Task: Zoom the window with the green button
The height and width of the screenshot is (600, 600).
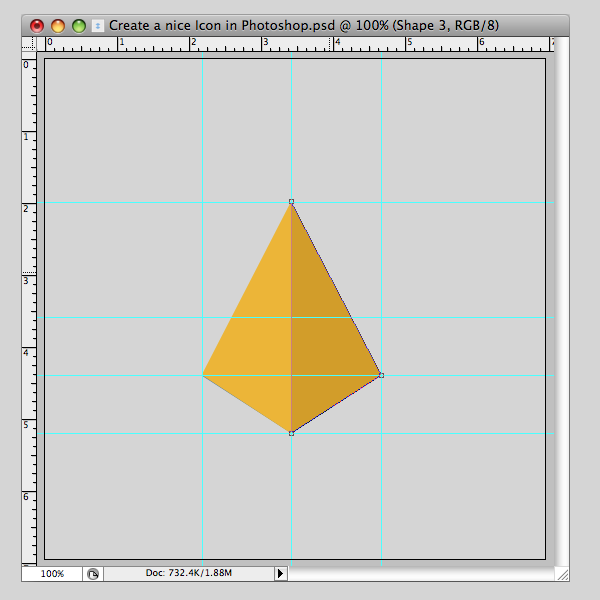Action: [79, 26]
